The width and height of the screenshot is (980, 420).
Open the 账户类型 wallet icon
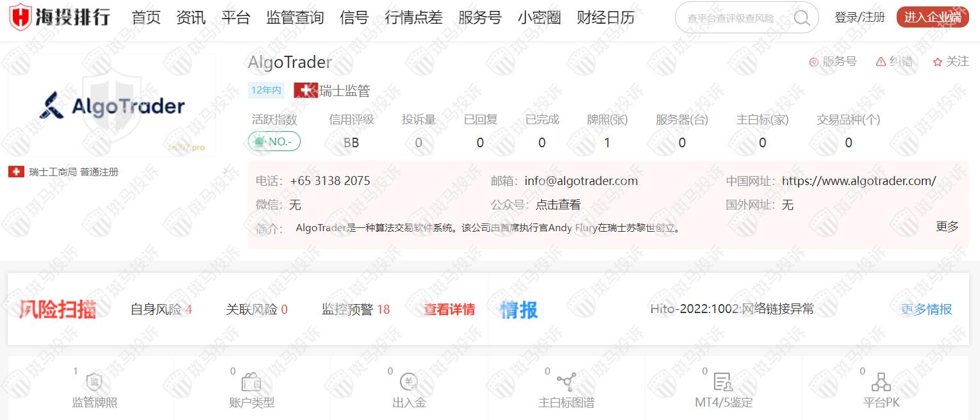point(251,383)
